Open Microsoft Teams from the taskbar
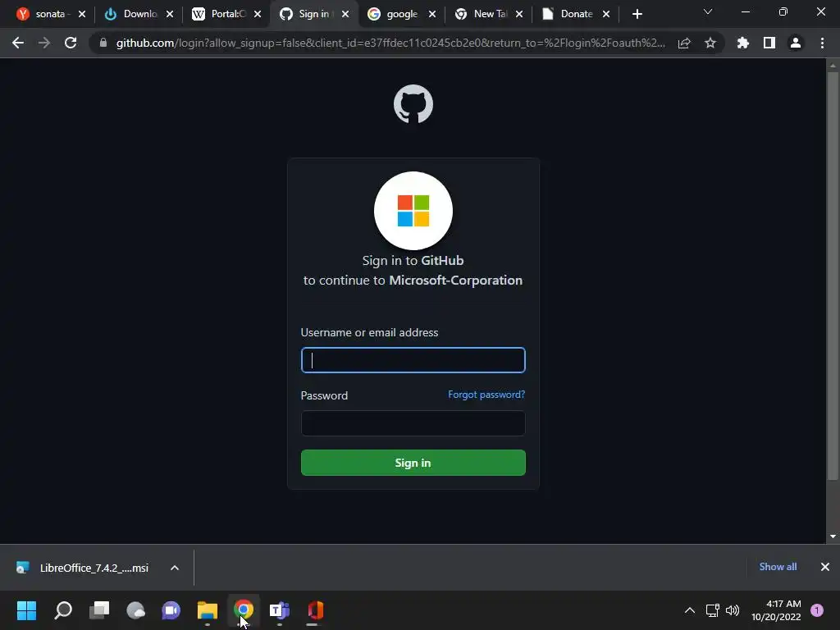The width and height of the screenshot is (840, 630). click(280, 610)
